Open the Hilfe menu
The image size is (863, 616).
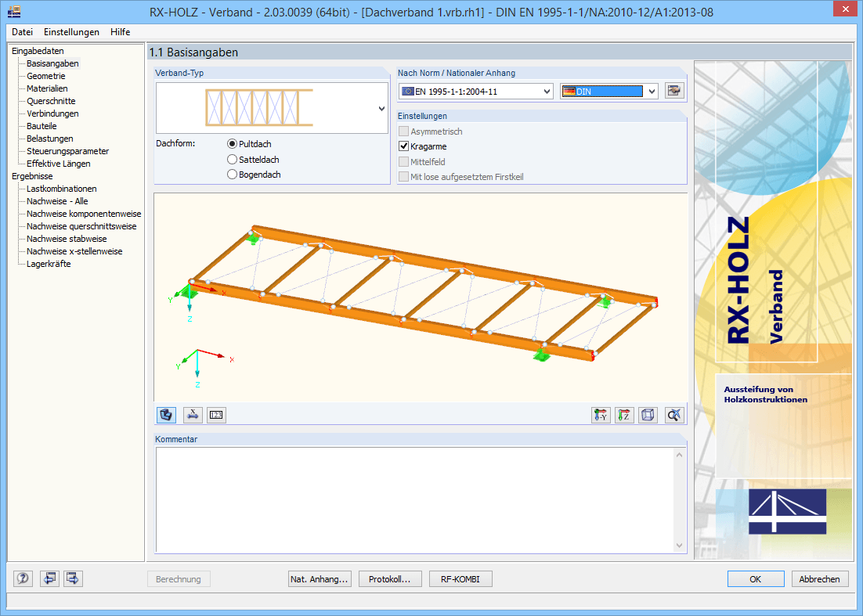(x=120, y=32)
